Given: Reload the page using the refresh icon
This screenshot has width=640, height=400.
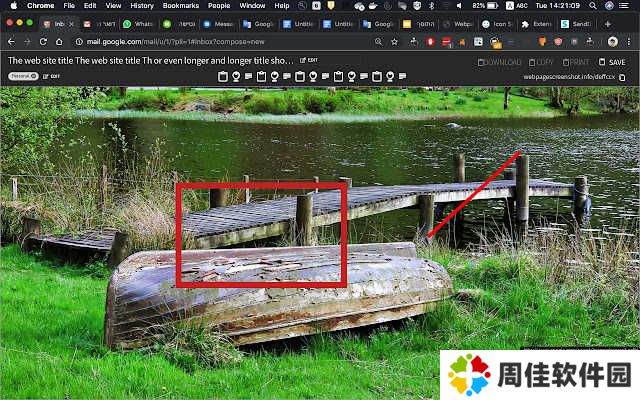Looking at the screenshot, I should pos(43,41).
